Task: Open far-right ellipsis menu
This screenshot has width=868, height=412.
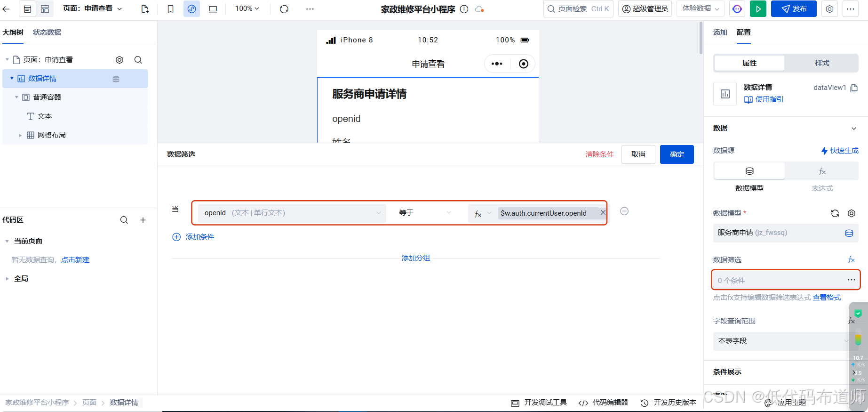Action: [x=851, y=9]
